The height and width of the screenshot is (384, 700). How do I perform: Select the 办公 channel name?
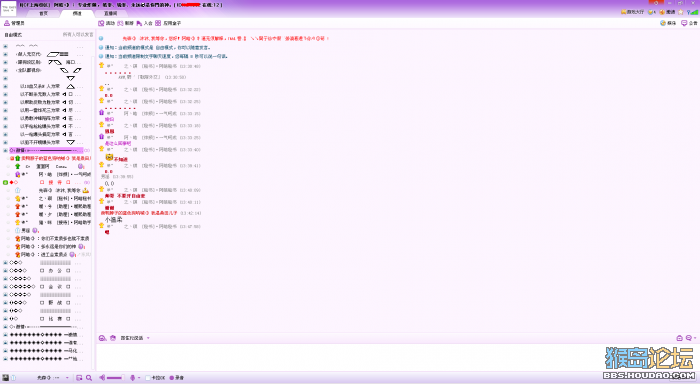point(55,271)
